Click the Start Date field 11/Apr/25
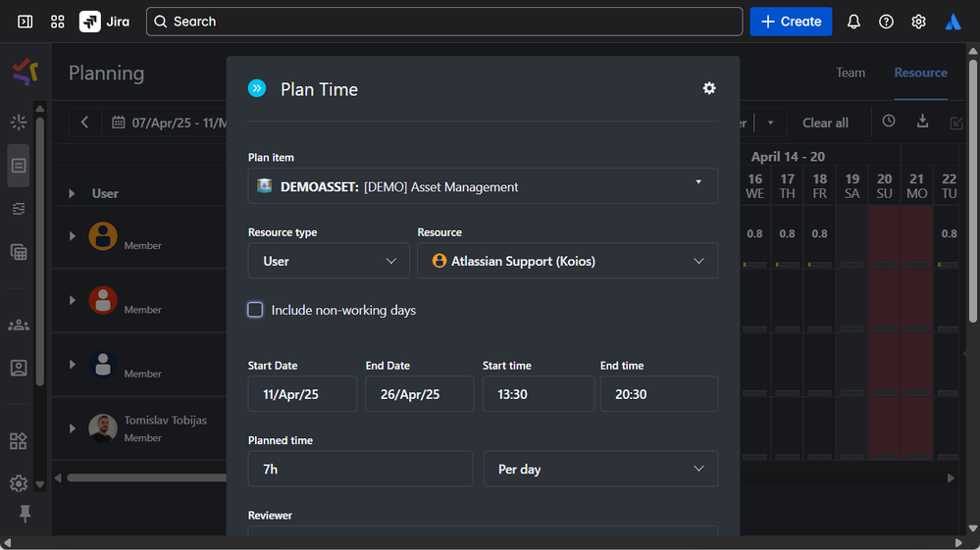The width and height of the screenshot is (980, 550). (x=302, y=394)
